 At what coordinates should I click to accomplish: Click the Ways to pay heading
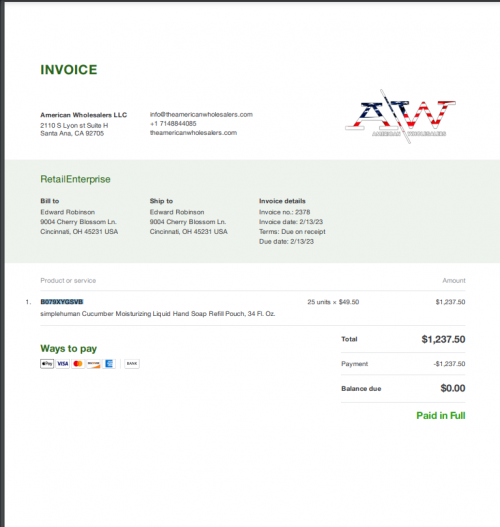(x=69, y=349)
